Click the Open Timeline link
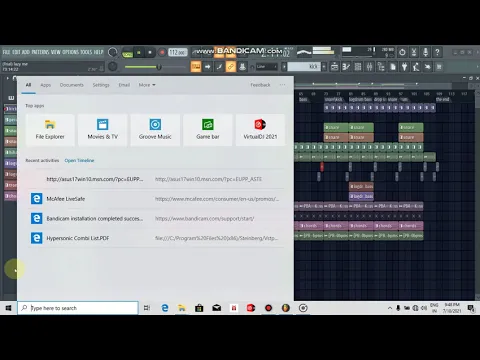The width and height of the screenshot is (480, 360). [x=79, y=160]
